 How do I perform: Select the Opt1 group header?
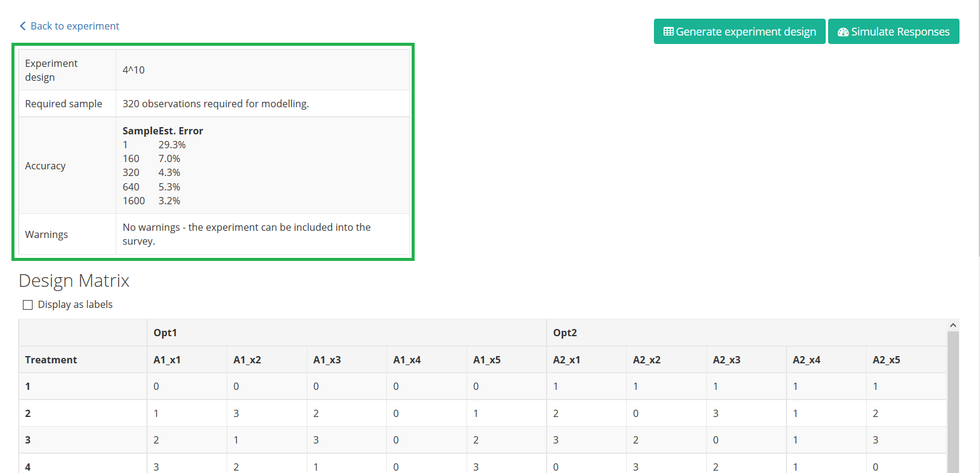165,333
